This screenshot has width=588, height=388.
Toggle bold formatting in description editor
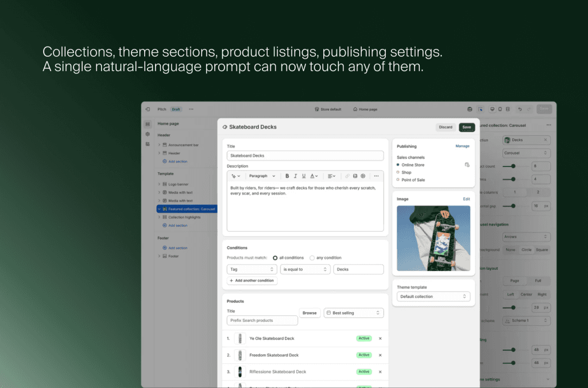pyautogui.click(x=287, y=176)
